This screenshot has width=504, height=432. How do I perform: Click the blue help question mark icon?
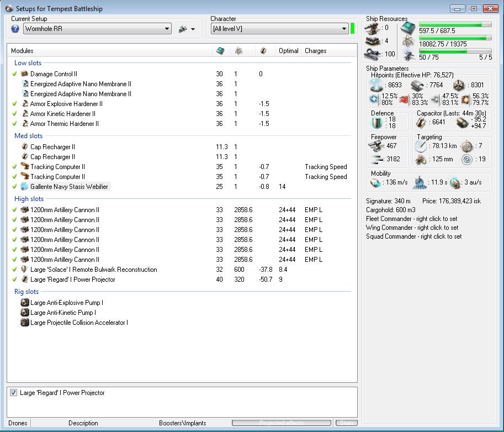[15, 29]
